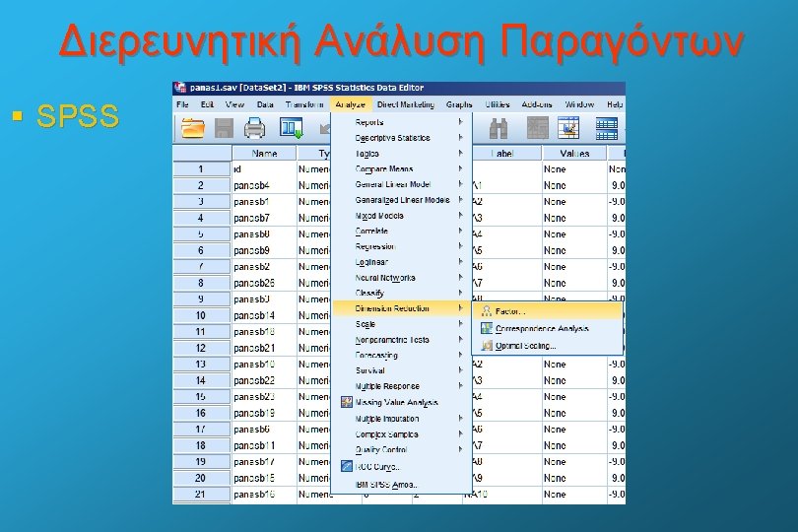Open the File menu
Image resolution: width=798 pixels, height=532 pixels.
tap(182, 104)
